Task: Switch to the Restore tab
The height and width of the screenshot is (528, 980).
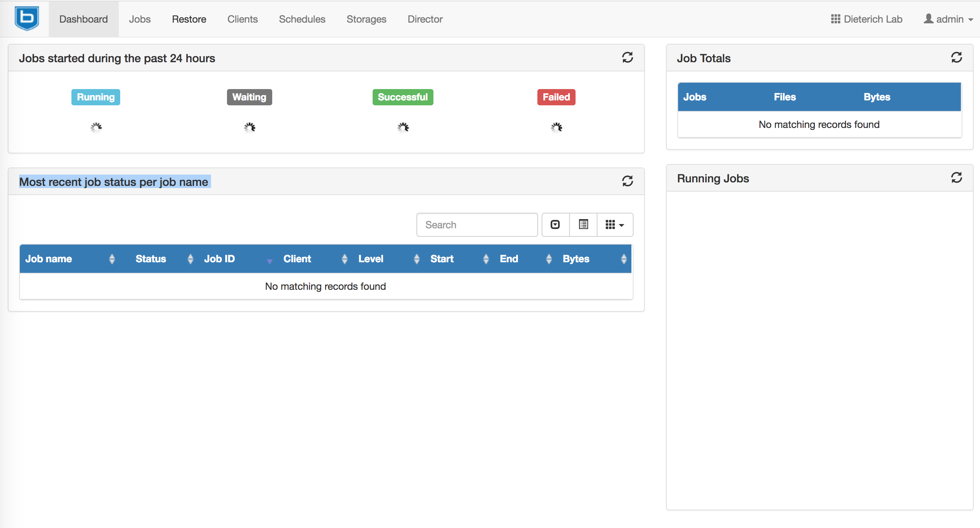Action: pyautogui.click(x=189, y=19)
